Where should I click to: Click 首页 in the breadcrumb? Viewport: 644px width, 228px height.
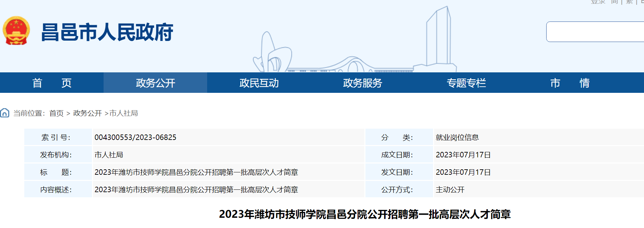pos(56,113)
